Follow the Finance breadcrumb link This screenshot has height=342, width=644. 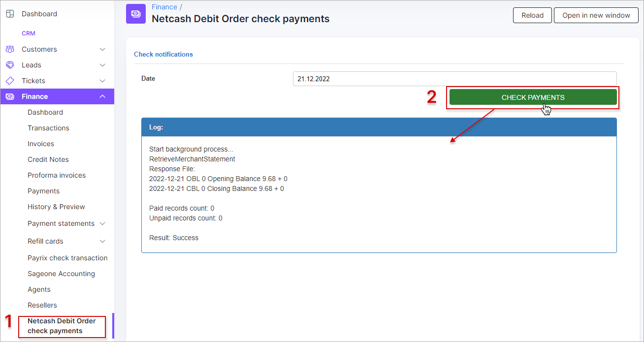click(x=164, y=6)
